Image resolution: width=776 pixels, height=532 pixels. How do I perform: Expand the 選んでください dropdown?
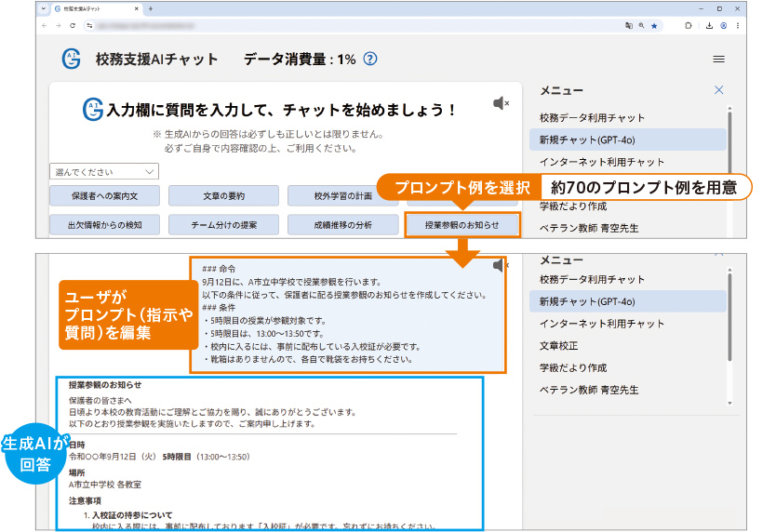[x=104, y=171]
